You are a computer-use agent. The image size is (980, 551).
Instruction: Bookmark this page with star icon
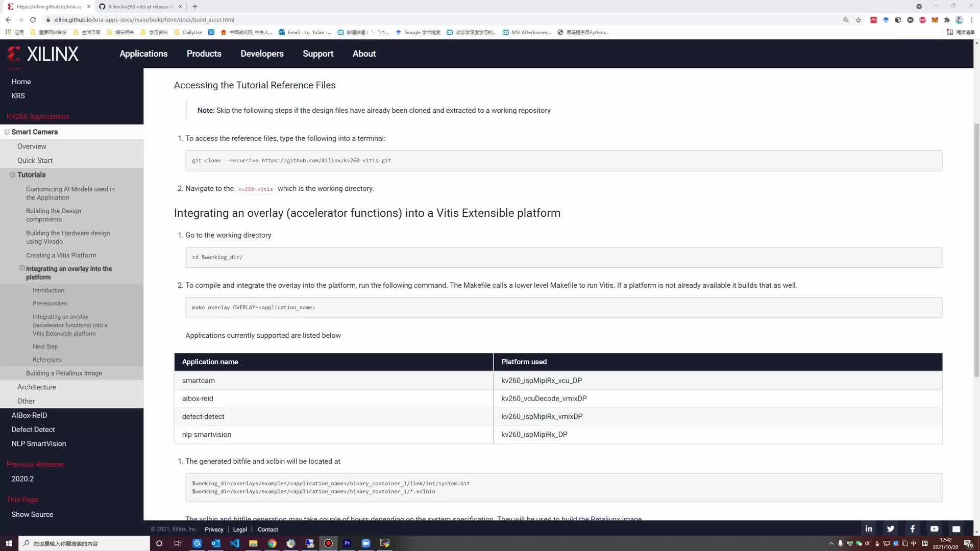859,20
